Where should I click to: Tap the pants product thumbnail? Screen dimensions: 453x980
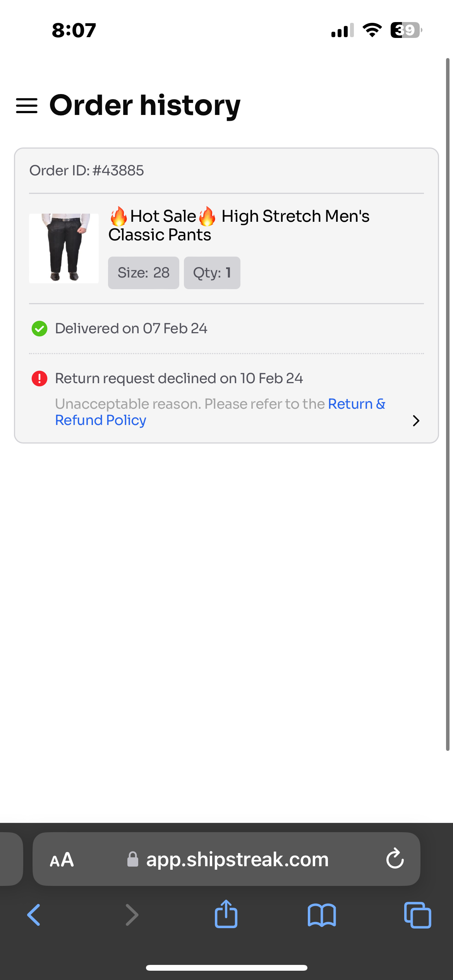click(64, 248)
